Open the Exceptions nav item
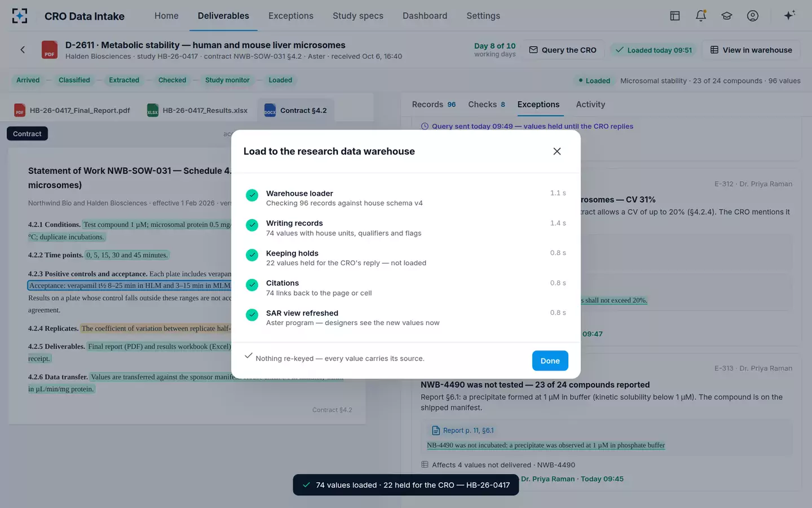The height and width of the screenshot is (508, 812). [x=291, y=16]
